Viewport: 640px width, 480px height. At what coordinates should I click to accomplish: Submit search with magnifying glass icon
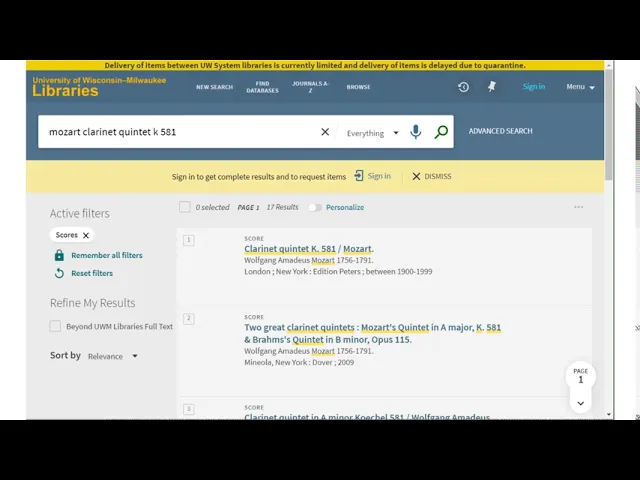point(441,132)
